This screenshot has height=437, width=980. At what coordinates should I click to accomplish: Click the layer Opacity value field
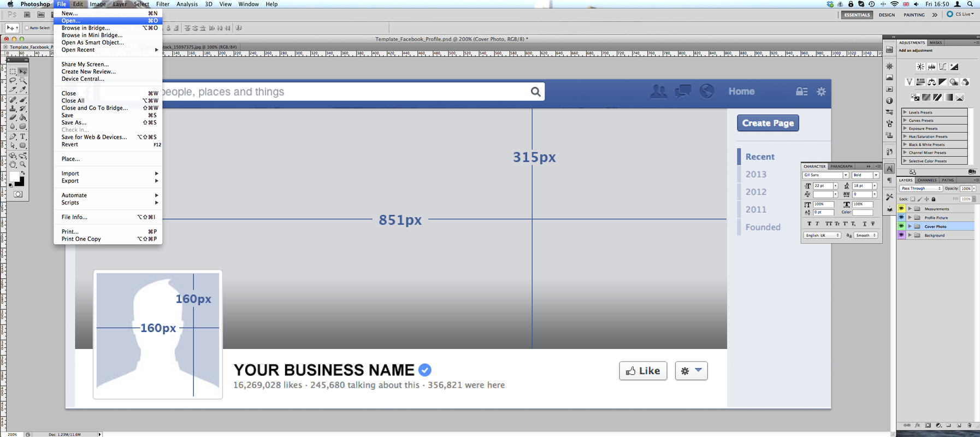pyautogui.click(x=966, y=188)
